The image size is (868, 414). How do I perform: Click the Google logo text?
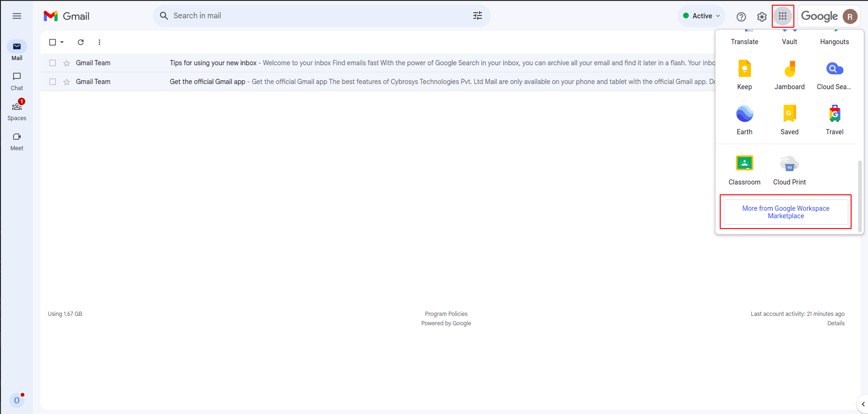pos(819,16)
